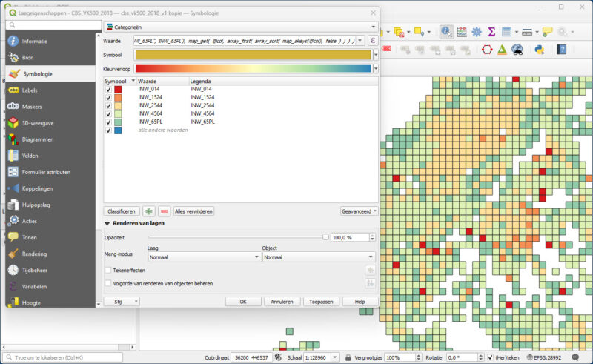Open the Python console
The width and height of the screenshot is (593, 364).
coord(540,50)
